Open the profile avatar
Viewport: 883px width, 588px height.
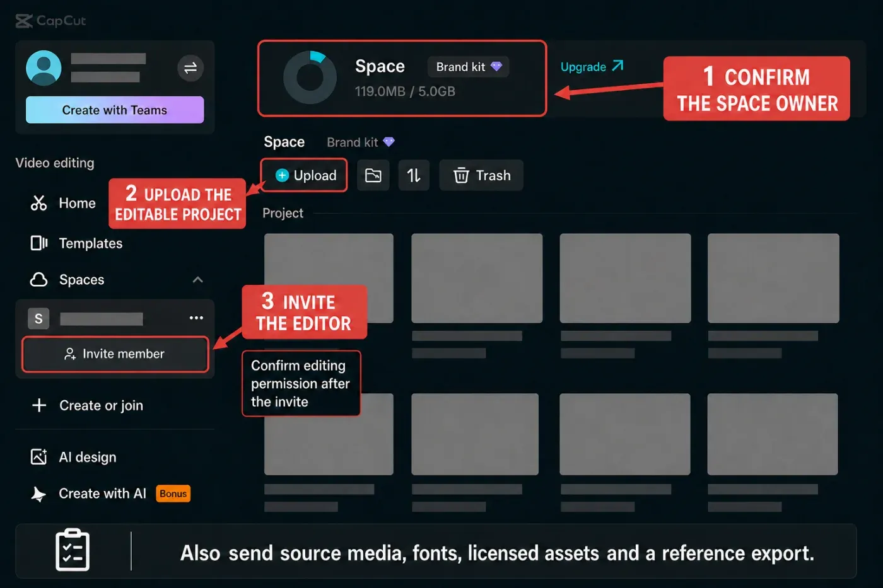pos(44,67)
